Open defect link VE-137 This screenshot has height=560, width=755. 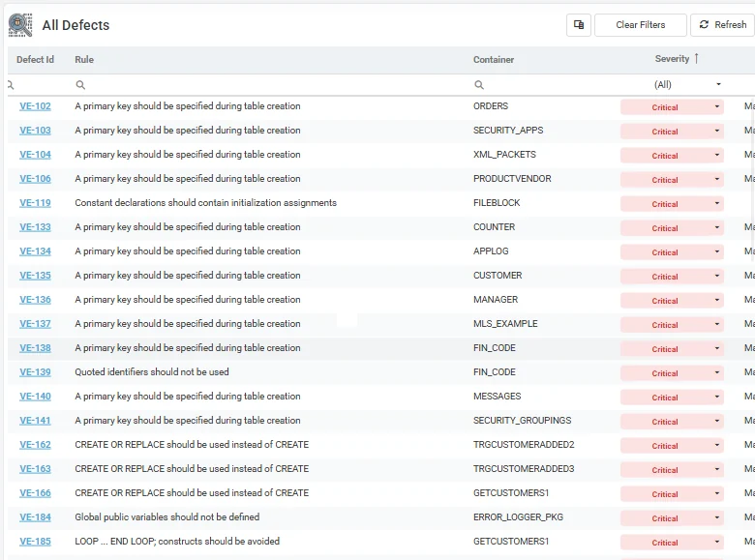click(35, 324)
